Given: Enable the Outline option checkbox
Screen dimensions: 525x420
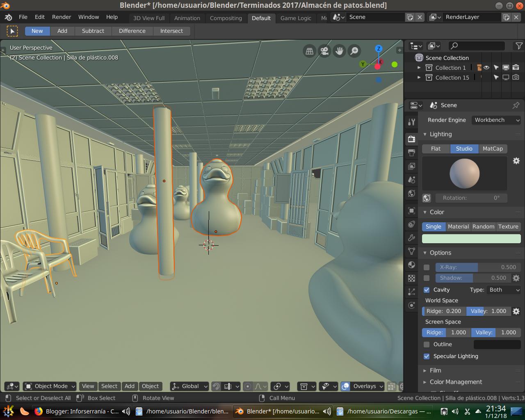Looking at the screenshot, I should point(427,344).
